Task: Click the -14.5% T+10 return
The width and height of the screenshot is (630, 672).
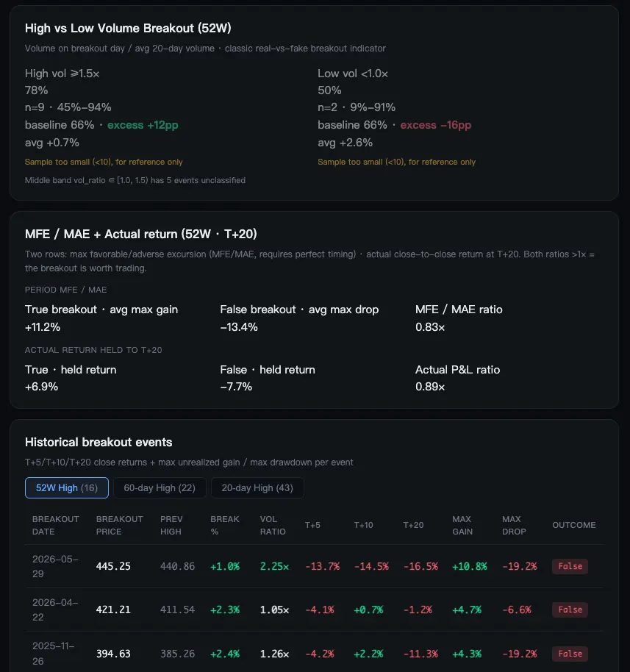Action: click(371, 566)
